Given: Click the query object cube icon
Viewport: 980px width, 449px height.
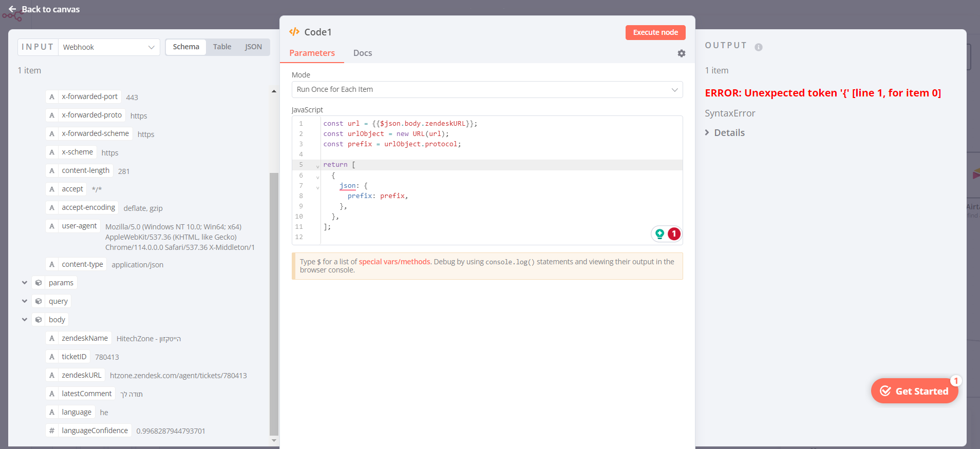Looking at the screenshot, I should [39, 301].
